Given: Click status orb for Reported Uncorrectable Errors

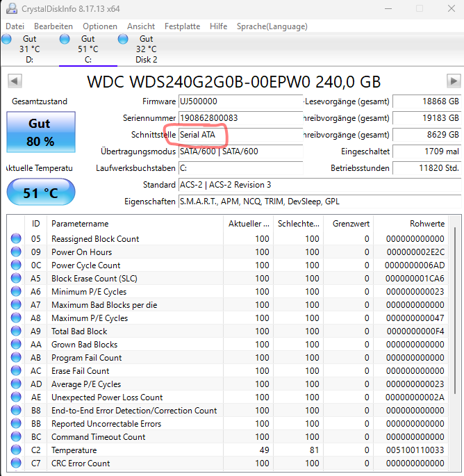Looking at the screenshot, I should coord(16,423).
